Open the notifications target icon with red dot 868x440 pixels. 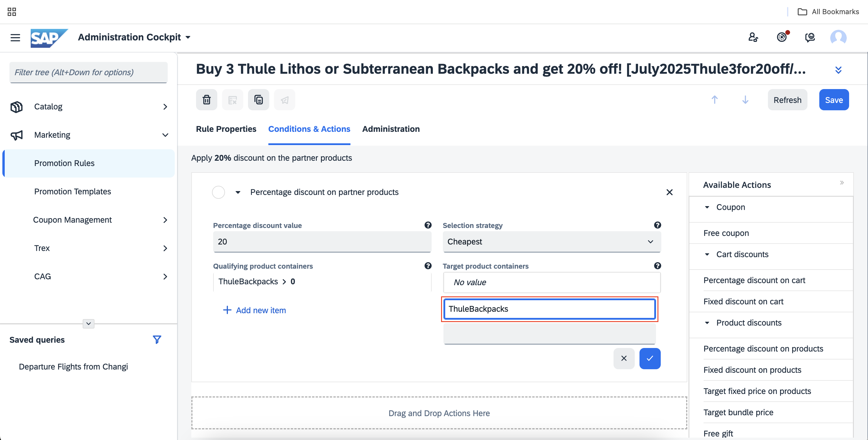coord(782,37)
